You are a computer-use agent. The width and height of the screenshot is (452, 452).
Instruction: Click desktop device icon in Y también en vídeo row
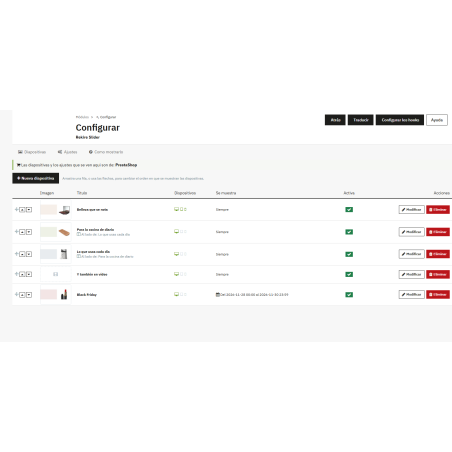point(176,274)
